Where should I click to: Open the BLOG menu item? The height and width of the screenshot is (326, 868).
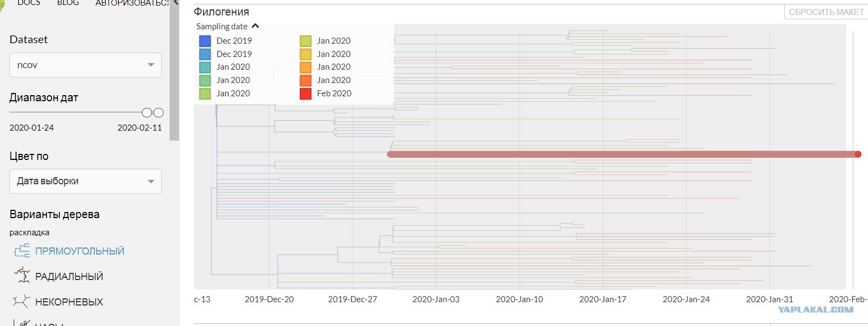coord(68,3)
